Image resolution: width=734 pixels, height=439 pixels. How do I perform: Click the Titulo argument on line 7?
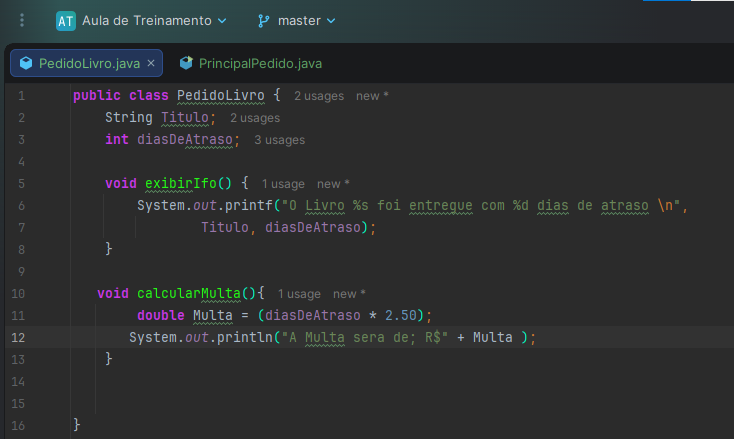click(225, 227)
